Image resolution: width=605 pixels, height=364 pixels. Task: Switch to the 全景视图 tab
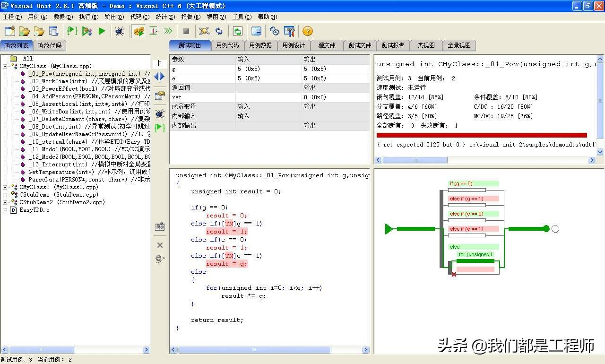click(459, 45)
